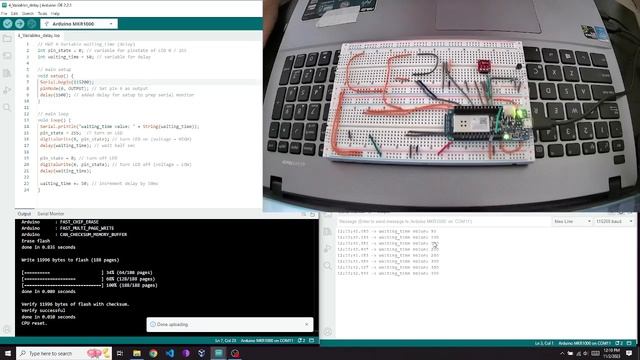640x360 pixels.
Task: Show hidden system tray icons chevron
Action: click(562, 353)
